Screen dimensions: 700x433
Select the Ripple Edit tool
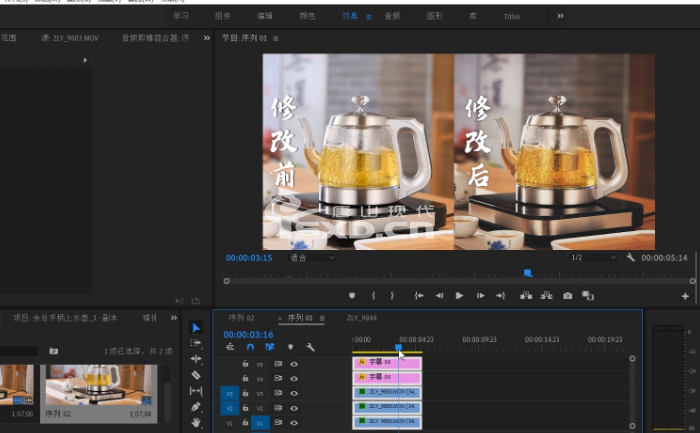pos(196,359)
